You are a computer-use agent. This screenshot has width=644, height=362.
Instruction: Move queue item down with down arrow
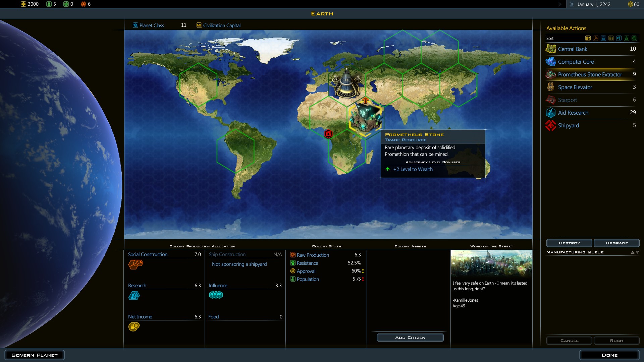click(637, 252)
